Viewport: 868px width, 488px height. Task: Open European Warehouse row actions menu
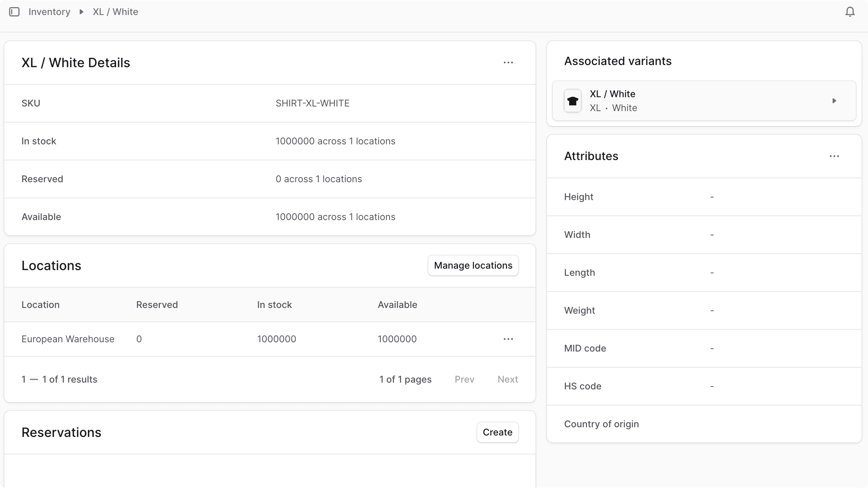click(508, 339)
